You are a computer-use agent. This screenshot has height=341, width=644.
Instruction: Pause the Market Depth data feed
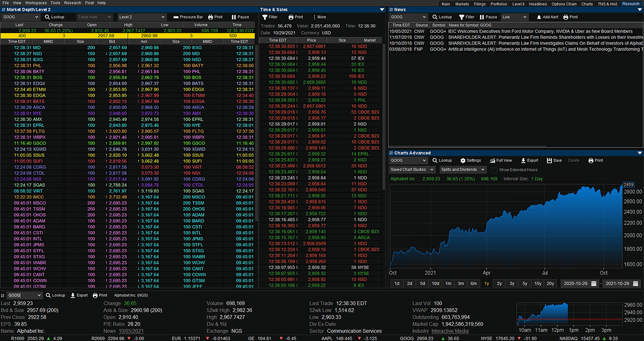(240, 17)
